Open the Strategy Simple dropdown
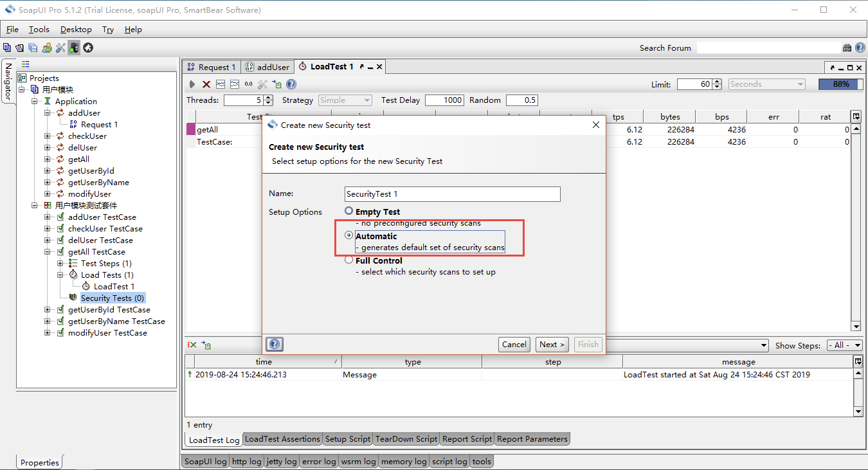The width and height of the screenshot is (868, 470). [x=345, y=100]
